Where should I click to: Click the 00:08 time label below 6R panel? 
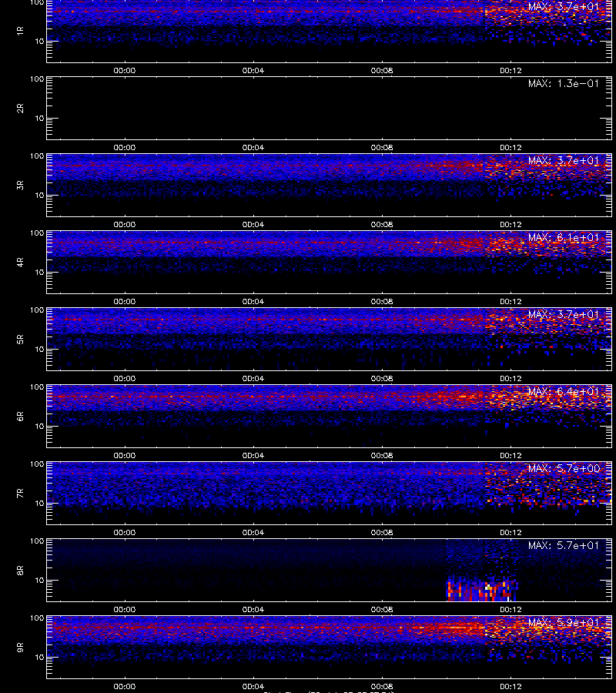click(382, 455)
